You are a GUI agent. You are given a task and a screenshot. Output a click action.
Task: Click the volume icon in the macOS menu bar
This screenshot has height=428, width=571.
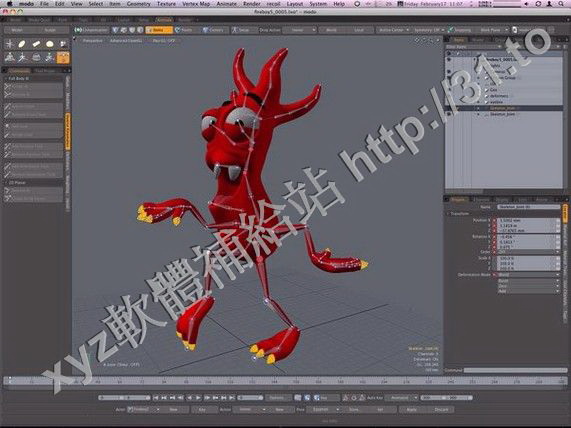pyautogui.click(x=526, y=4)
